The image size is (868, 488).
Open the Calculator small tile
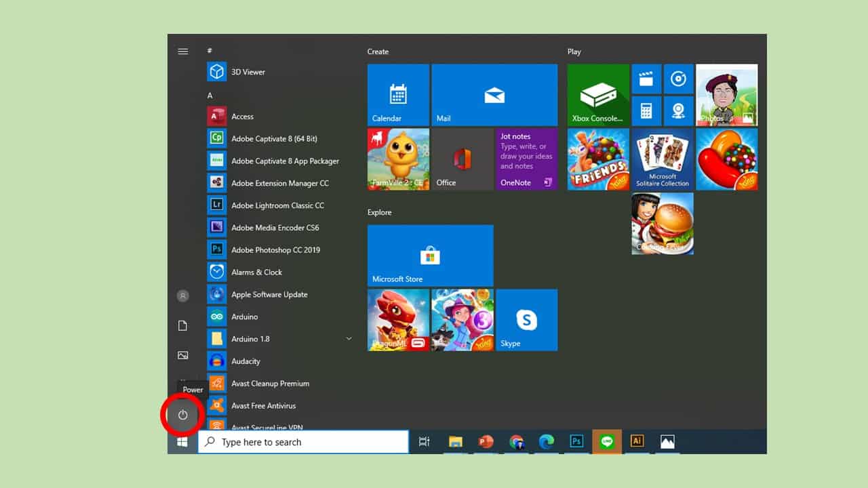point(646,111)
